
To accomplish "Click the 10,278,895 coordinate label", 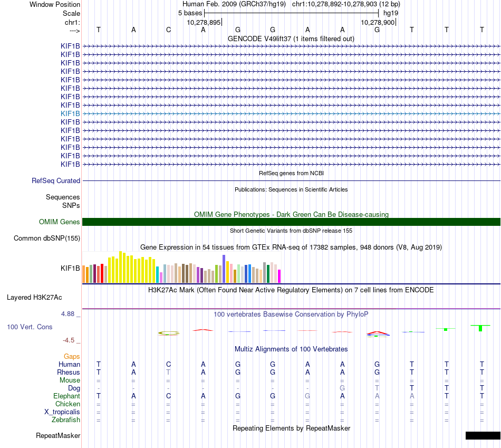I will click(x=204, y=22).
